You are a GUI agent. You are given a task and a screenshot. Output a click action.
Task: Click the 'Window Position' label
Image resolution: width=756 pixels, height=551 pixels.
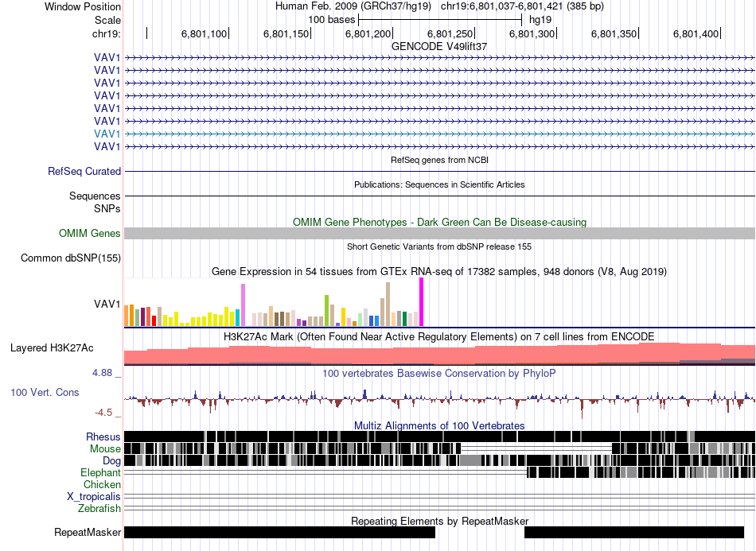click(83, 6)
